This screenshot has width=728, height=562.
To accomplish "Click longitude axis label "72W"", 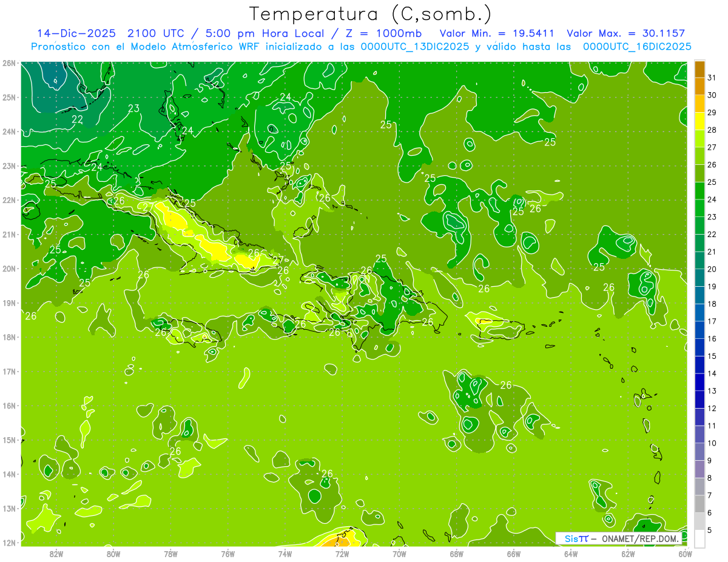I will tap(342, 554).
